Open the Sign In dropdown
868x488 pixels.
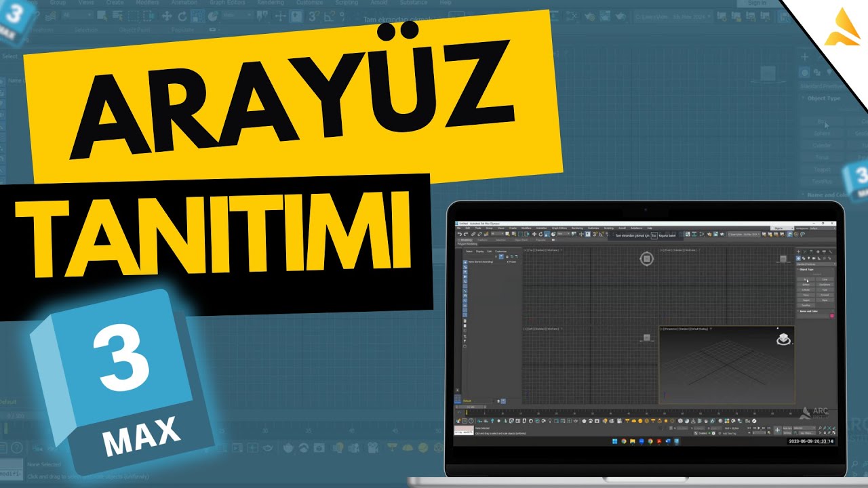coord(782,228)
